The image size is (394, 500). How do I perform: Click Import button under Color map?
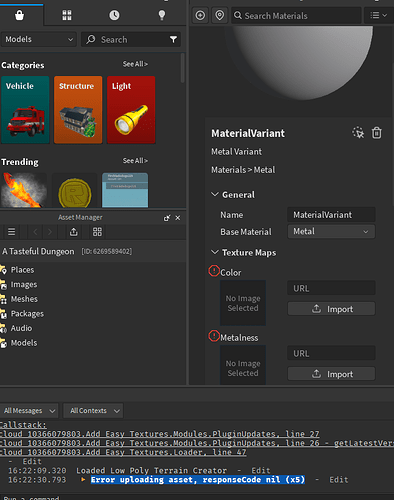click(331, 309)
